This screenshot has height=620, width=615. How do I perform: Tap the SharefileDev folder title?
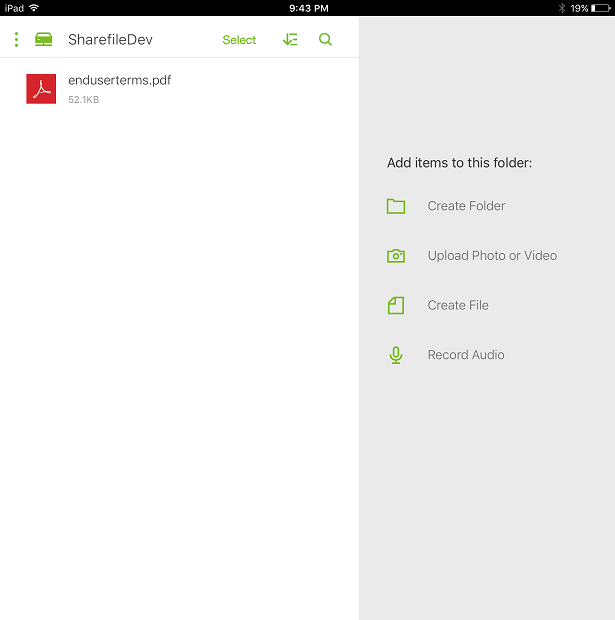pos(110,40)
